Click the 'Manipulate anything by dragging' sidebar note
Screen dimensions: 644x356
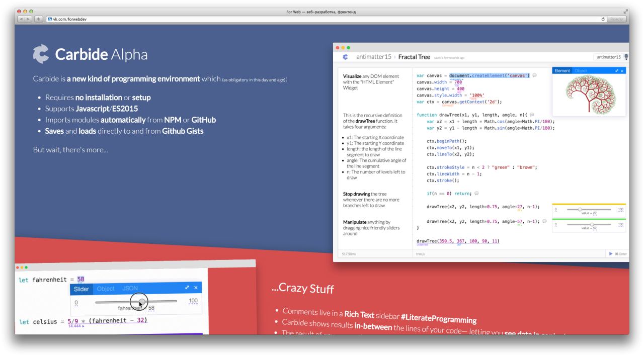[x=370, y=227]
